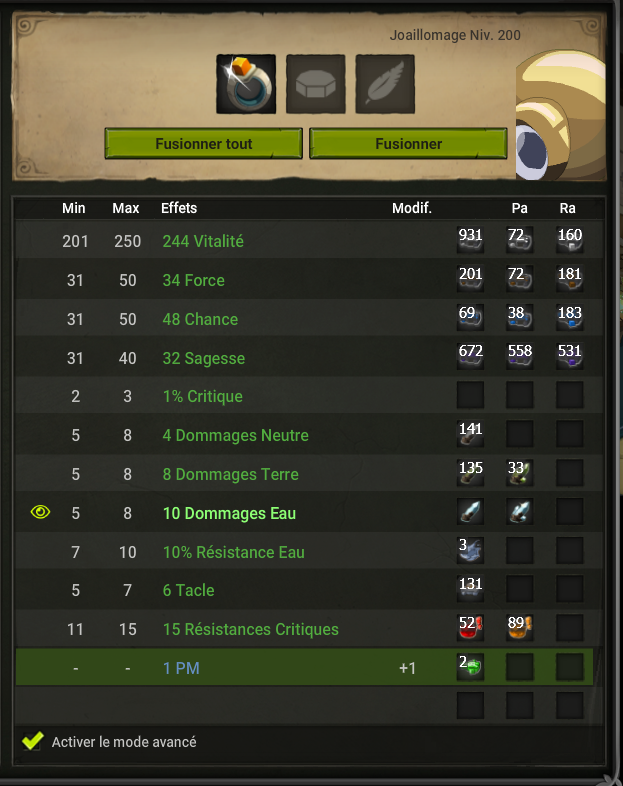Select the Ra Sagesse rune showing 531

569,356
